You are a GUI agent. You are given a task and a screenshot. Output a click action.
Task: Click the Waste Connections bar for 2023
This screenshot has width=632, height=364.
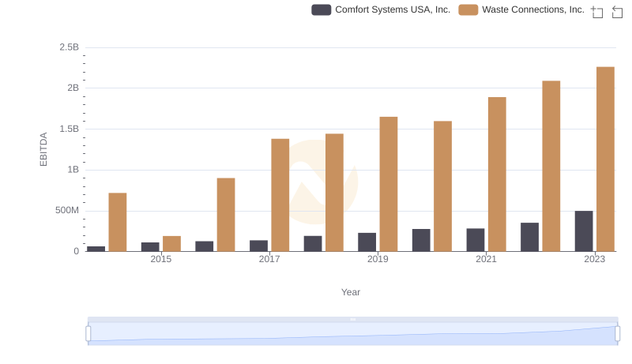605,159
